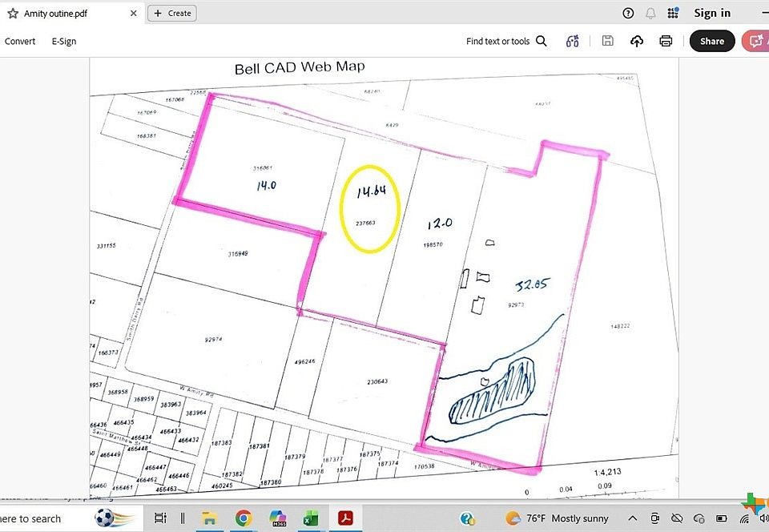The height and width of the screenshot is (532, 769).
Task: Click parcel label 148222
Action: click(x=620, y=326)
